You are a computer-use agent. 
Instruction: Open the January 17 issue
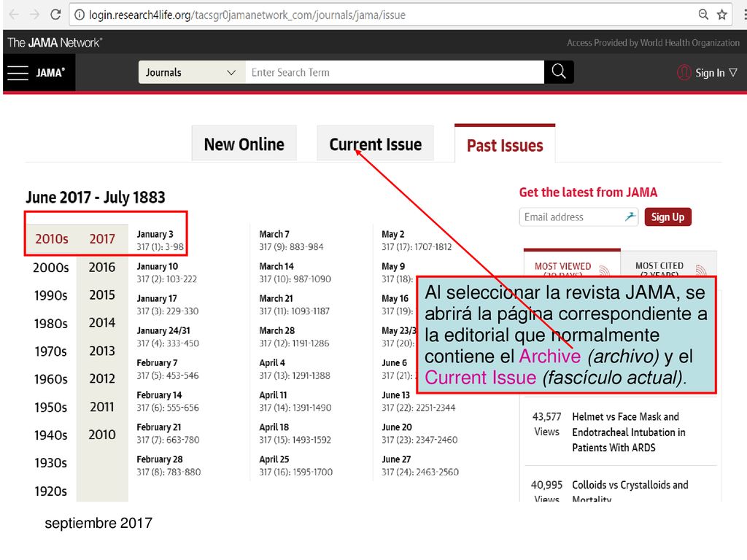(168, 305)
